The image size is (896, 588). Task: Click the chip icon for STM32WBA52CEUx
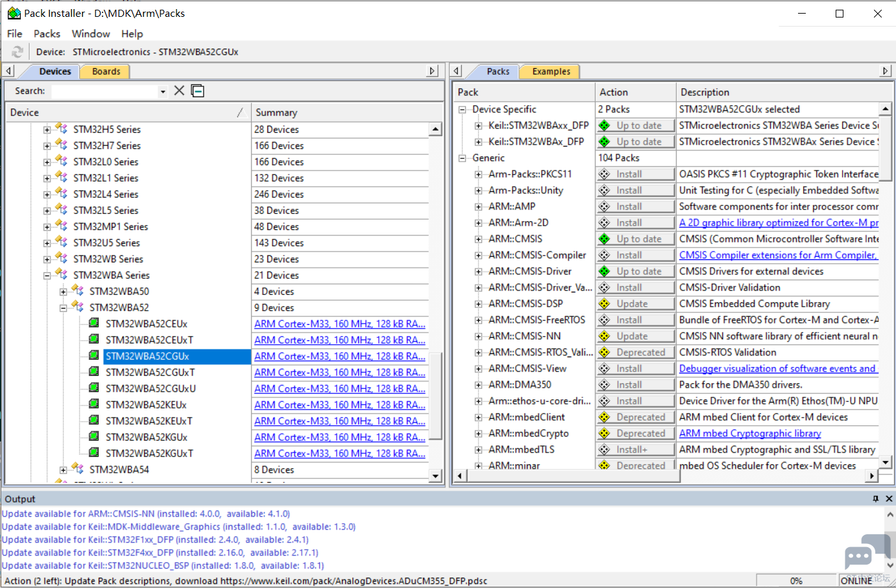click(x=94, y=323)
